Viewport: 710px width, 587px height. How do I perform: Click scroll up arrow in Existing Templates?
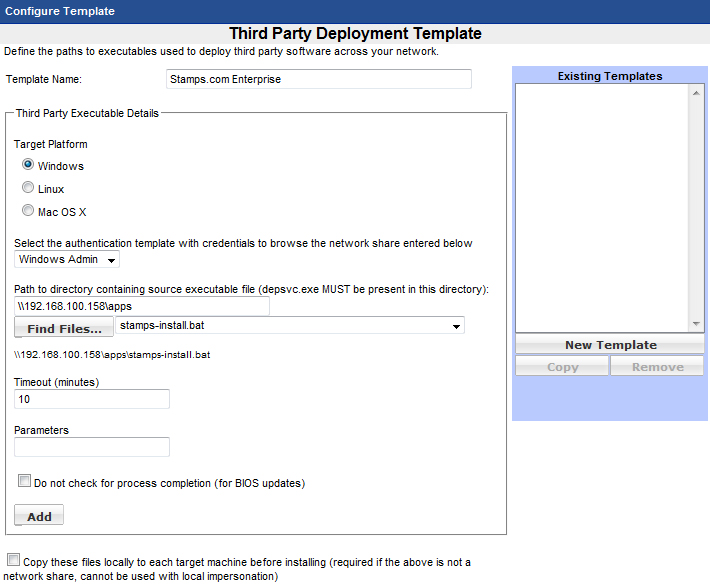tap(697, 93)
